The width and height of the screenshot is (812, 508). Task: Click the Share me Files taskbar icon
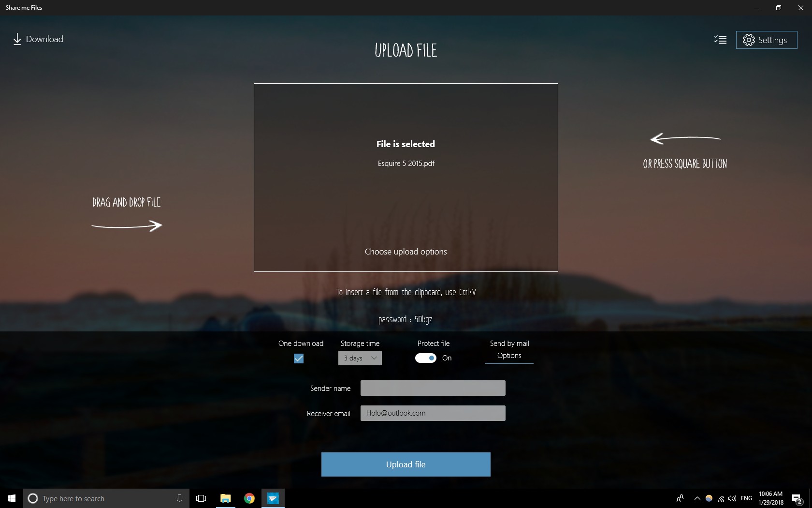tap(273, 498)
